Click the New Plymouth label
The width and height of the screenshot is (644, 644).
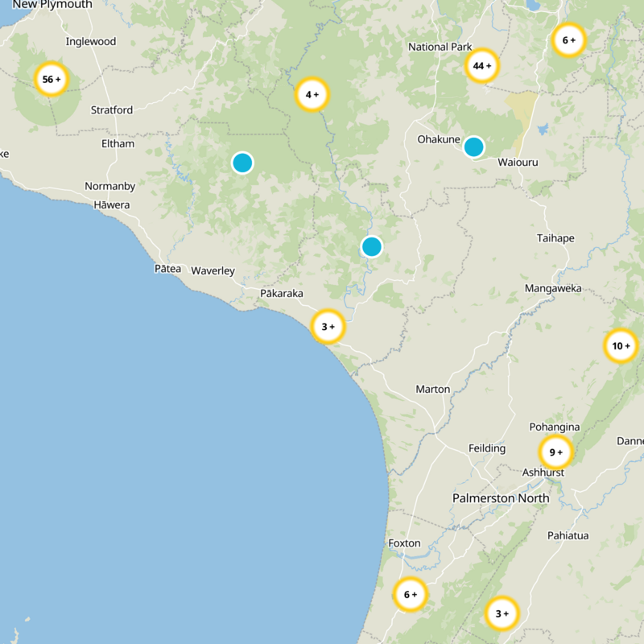[52, 5]
